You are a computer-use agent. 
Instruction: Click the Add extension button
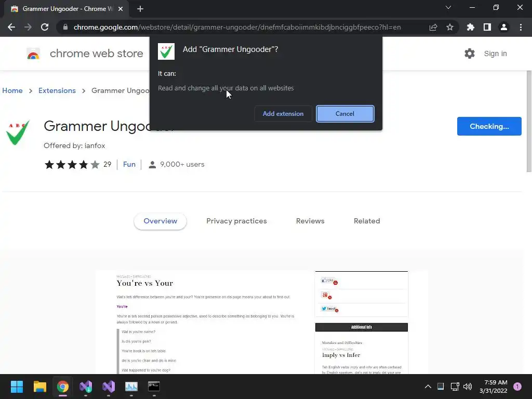click(283, 114)
